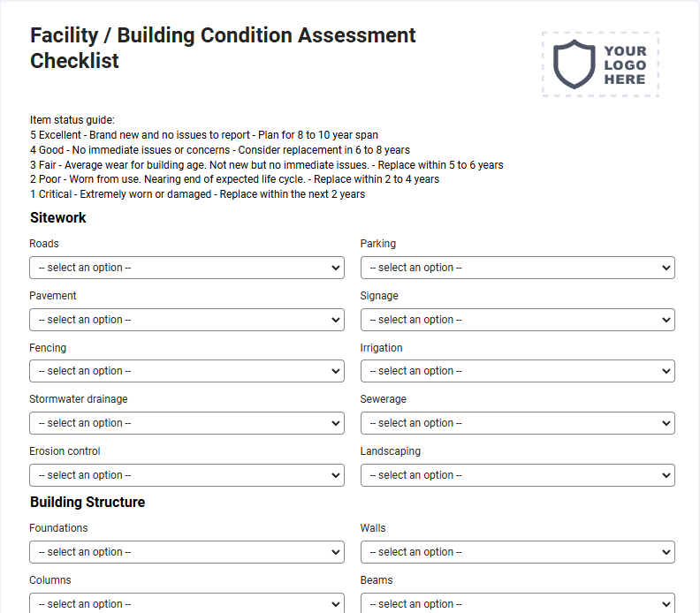
Task: Open the Irrigation status dropdown
Action: click(517, 371)
